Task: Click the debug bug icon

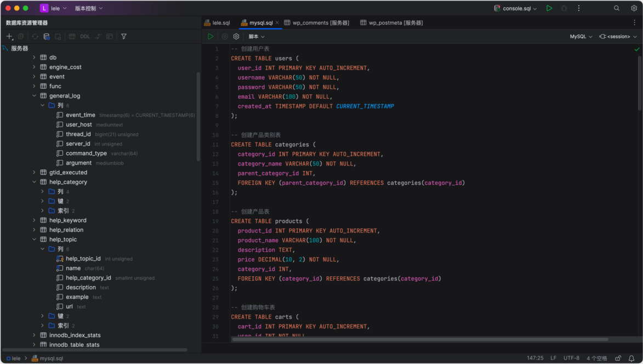Action: point(564,8)
